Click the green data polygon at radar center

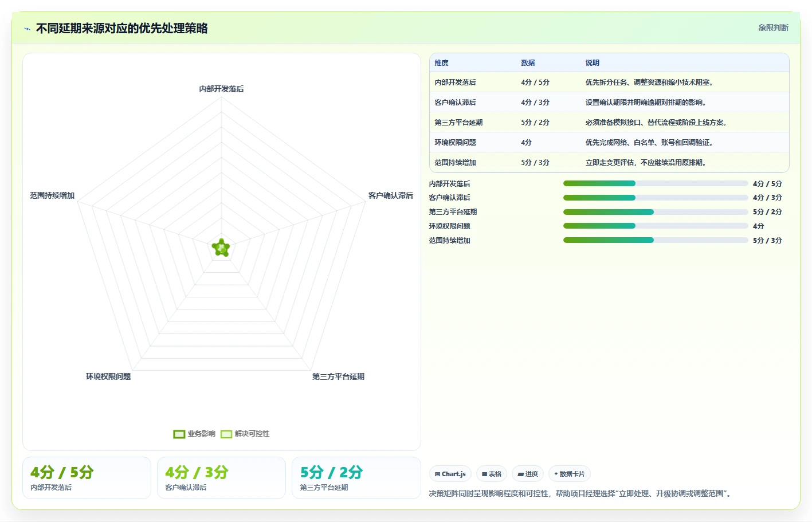pyautogui.click(x=221, y=248)
